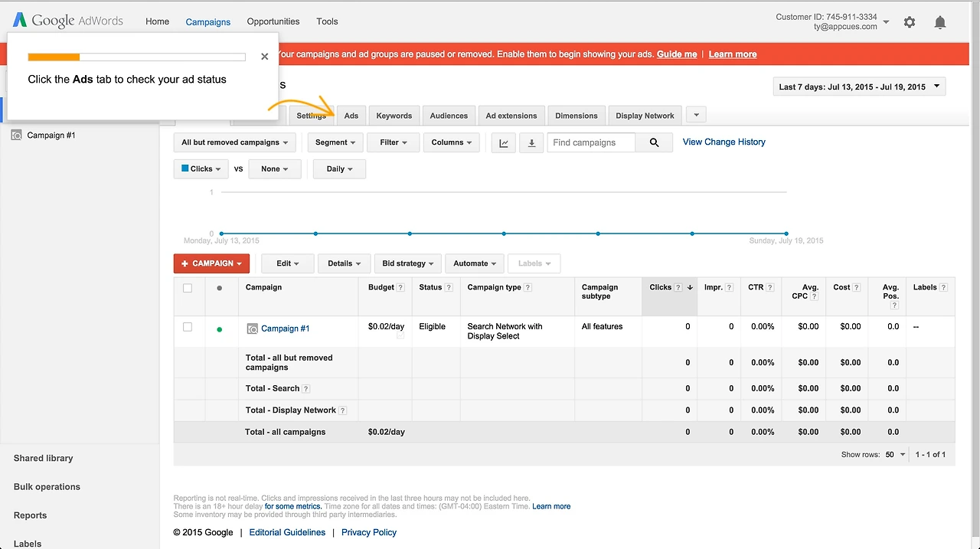Click the settings gear icon
Viewport: 980px width, 549px height.
coord(910,22)
